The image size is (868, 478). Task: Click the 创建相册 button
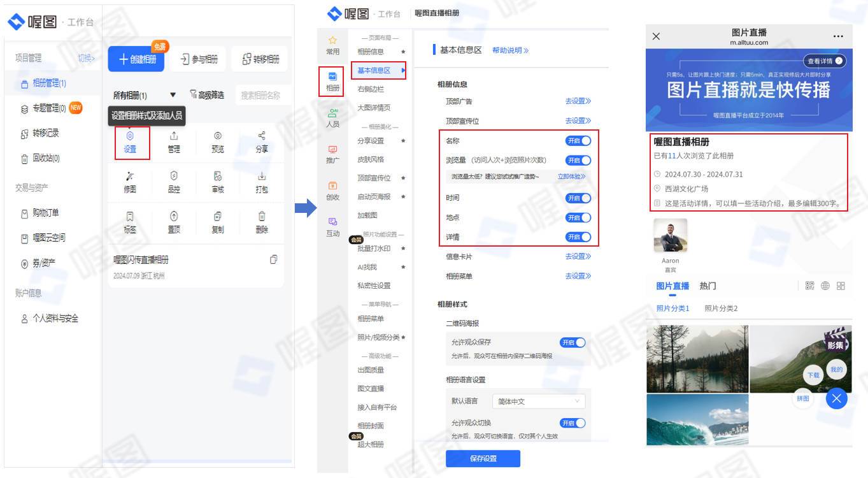pos(136,59)
